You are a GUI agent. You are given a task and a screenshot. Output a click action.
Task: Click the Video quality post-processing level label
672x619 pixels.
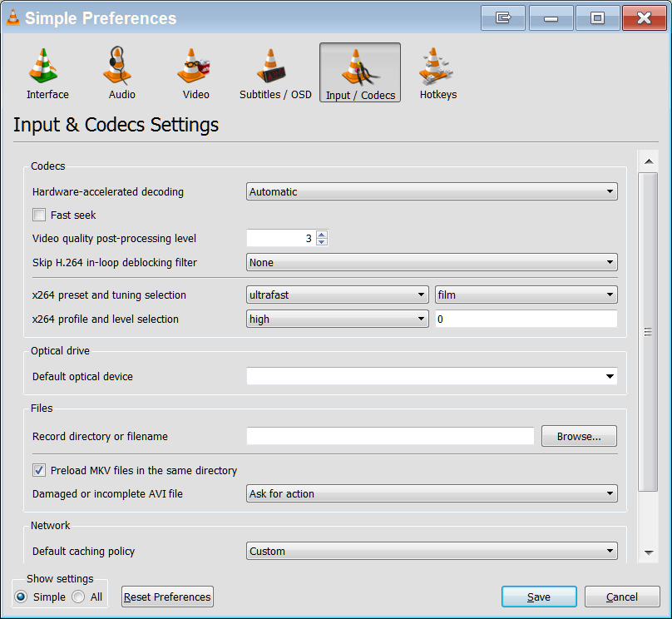point(114,238)
